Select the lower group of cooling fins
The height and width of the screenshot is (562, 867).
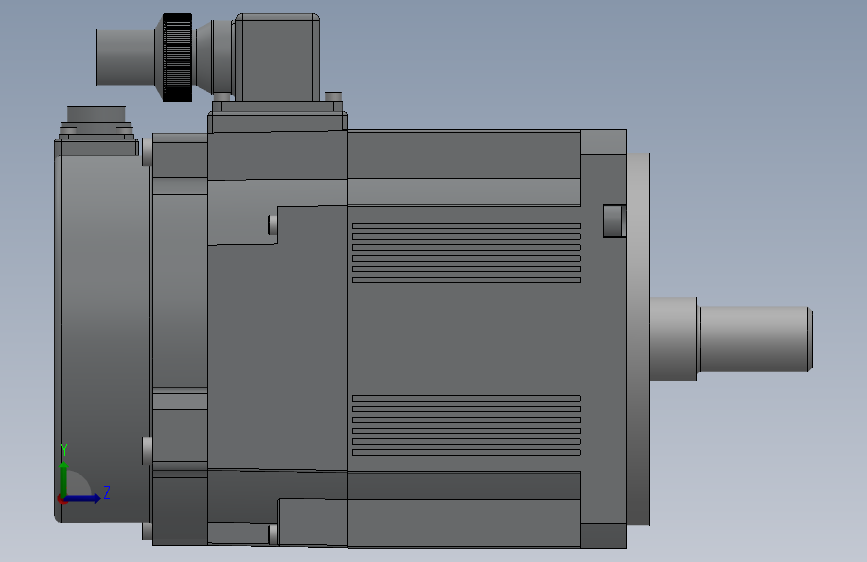tap(466, 425)
